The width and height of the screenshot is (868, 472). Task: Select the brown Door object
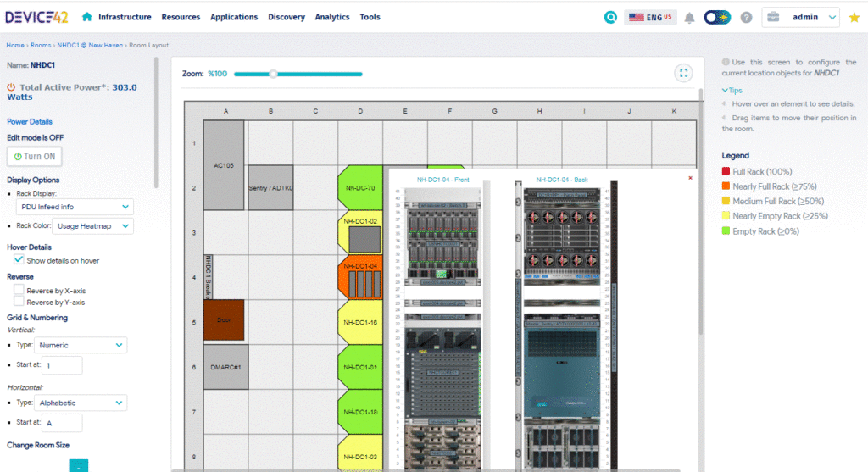tap(224, 319)
